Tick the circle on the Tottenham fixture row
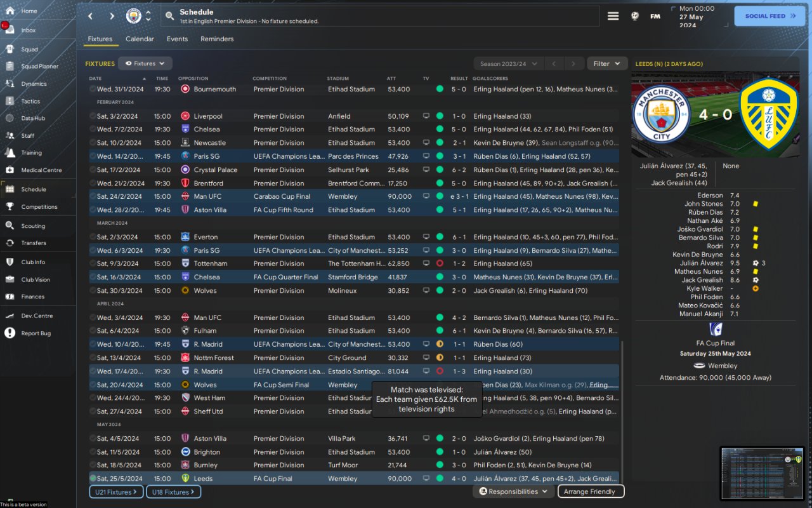 (x=93, y=264)
